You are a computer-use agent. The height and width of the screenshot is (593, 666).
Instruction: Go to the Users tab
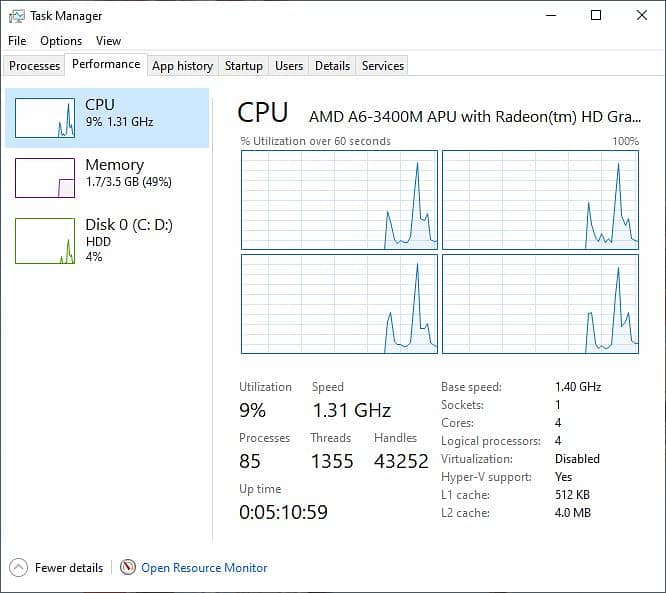289,66
